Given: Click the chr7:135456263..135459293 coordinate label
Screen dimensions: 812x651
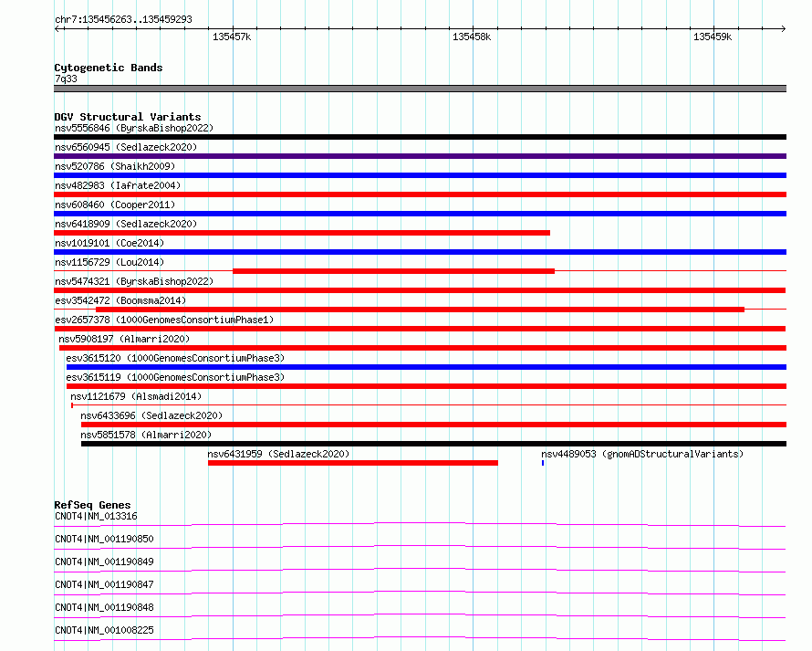Looking at the screenshot, I should coord(123,19).
